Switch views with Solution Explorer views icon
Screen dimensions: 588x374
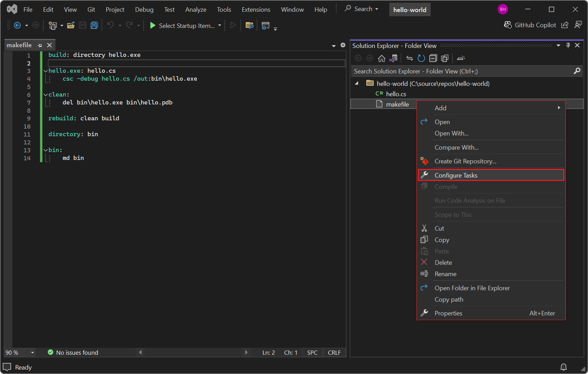393,59
